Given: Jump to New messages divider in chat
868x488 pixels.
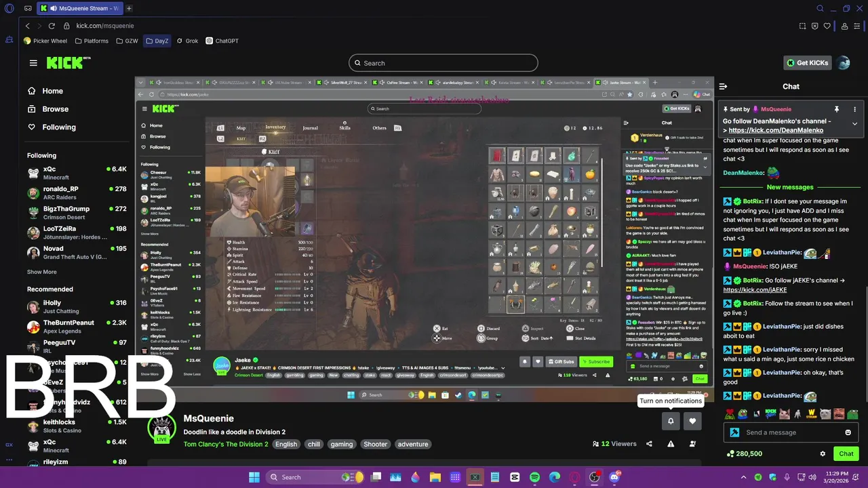Looking at the screenshot, I should point(790,187).
